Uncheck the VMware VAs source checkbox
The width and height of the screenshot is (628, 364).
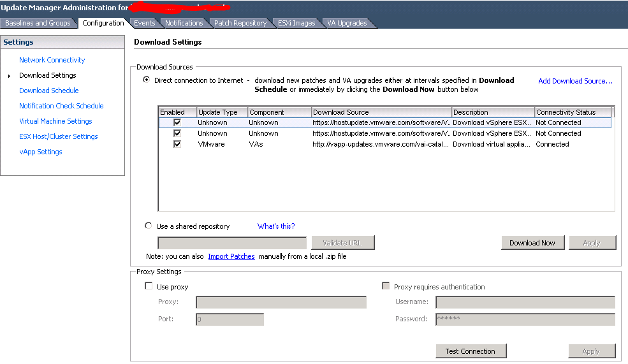pos(177,144)
